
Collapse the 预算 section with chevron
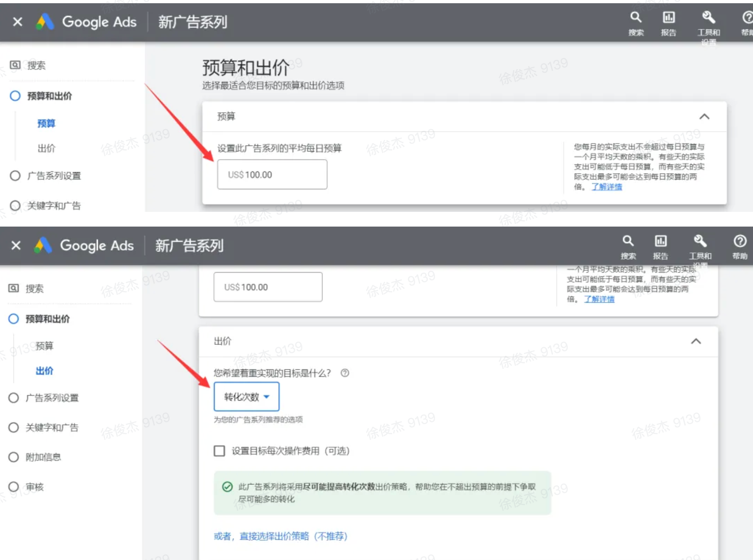(704, 117)
